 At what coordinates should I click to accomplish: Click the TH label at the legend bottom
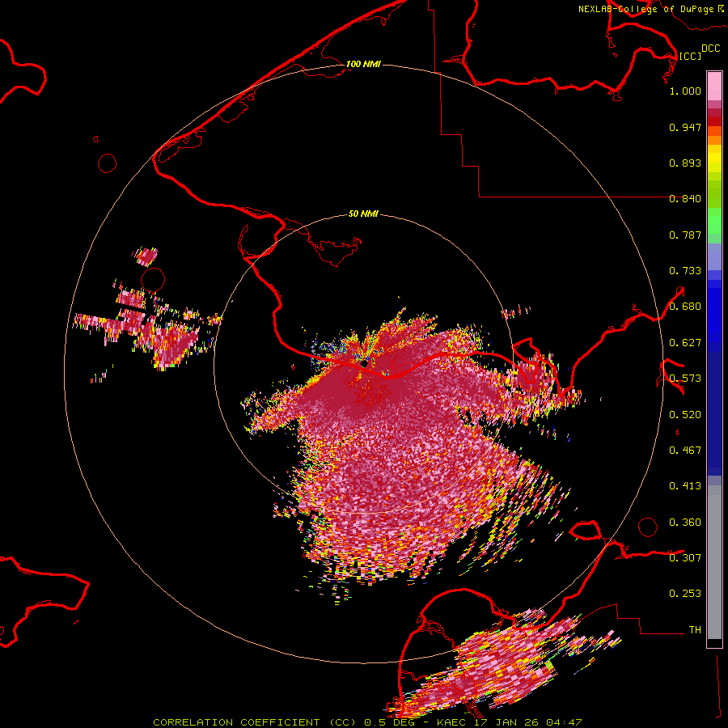(695, 630)
